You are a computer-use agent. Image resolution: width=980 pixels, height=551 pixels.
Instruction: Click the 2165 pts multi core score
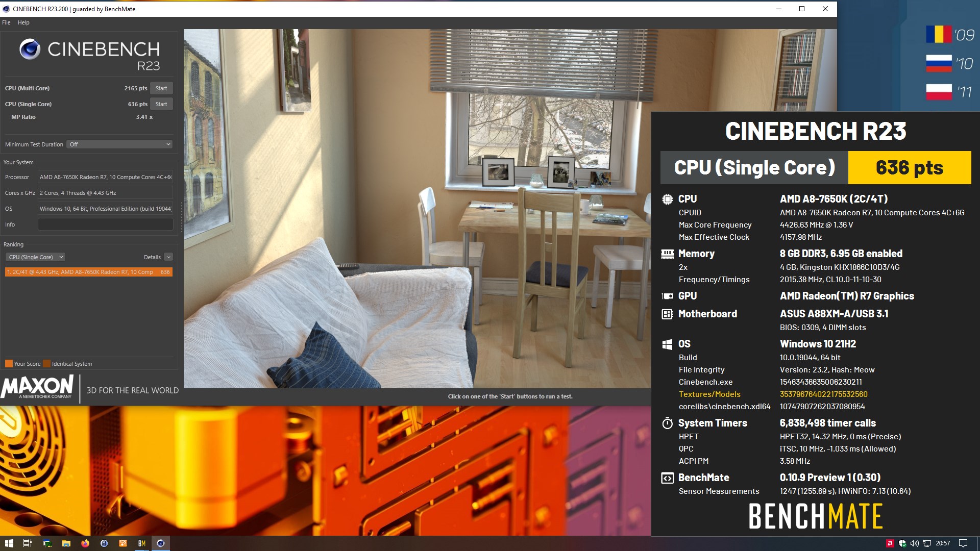[x=136, y=88]
